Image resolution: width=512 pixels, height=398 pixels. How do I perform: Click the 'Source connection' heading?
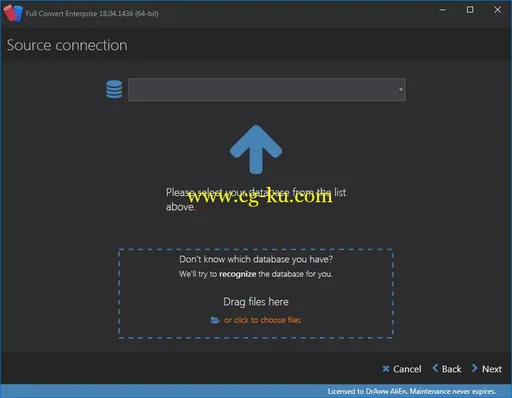tap(67, 45)
